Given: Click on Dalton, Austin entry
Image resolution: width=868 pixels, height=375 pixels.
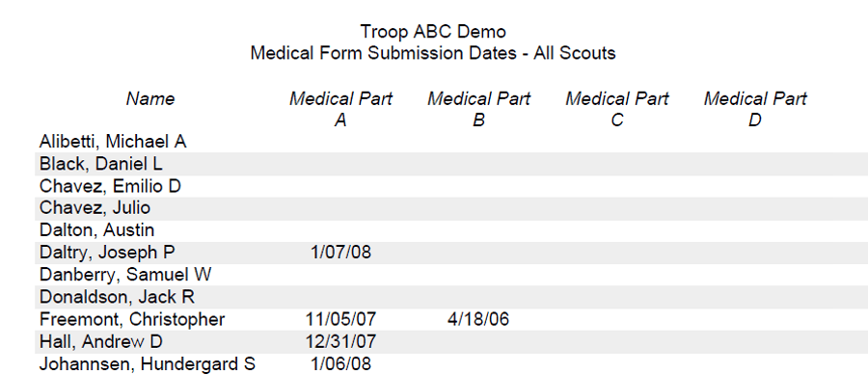Looking at the screenshot, I should pyautogui.click(x=96, y=230).
